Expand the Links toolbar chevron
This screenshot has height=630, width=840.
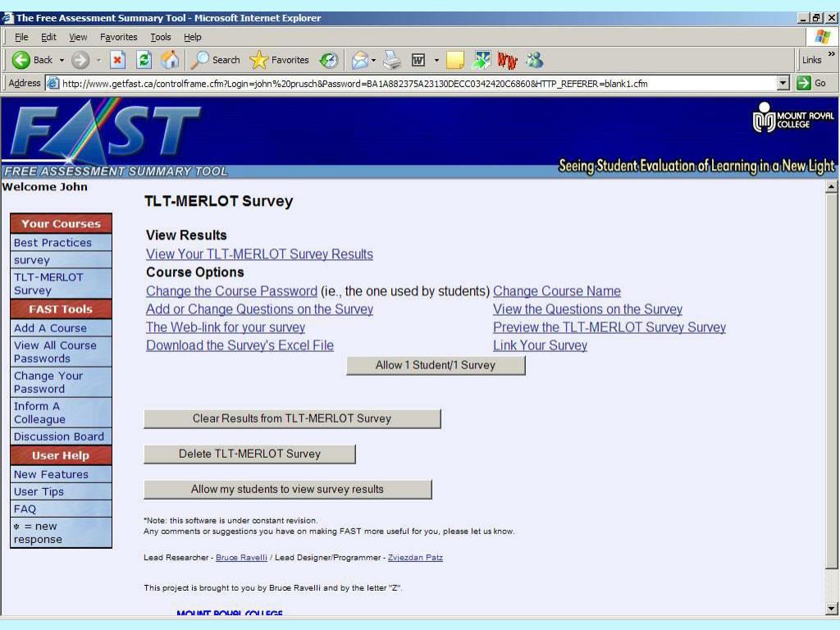[x=831, y=53]
